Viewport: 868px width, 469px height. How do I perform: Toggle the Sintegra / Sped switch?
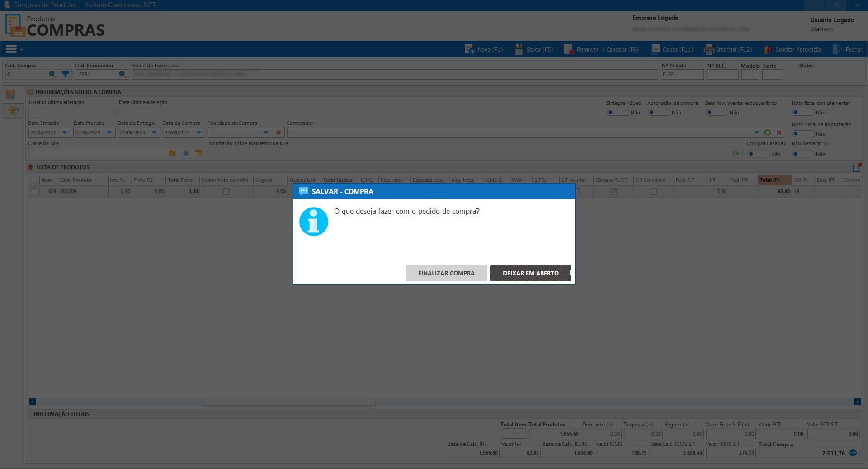617,113
